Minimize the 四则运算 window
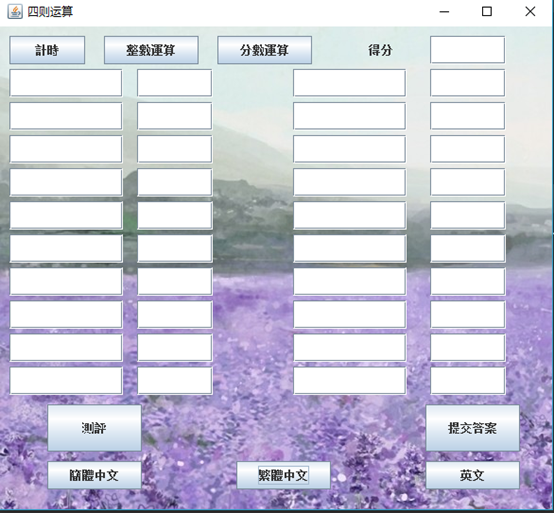Screen dimensions: 554x513 tap(444, 12)
